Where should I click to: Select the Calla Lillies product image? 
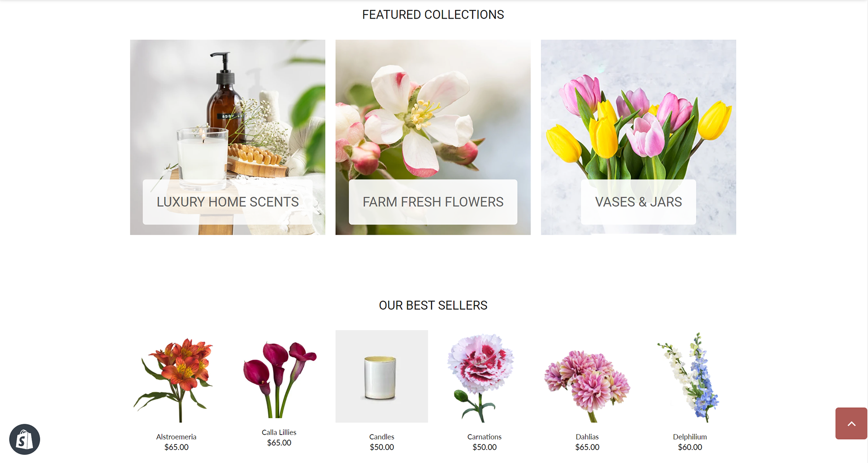pos(279,376)
